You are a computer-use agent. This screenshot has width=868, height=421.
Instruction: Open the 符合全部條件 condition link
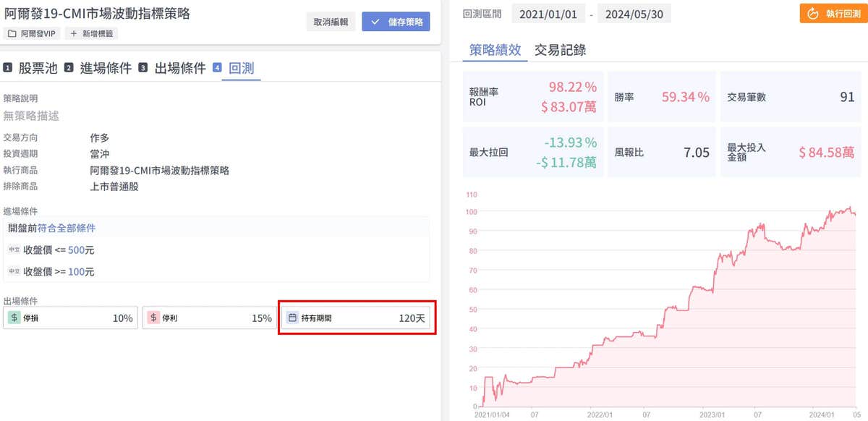pos(67,228)
